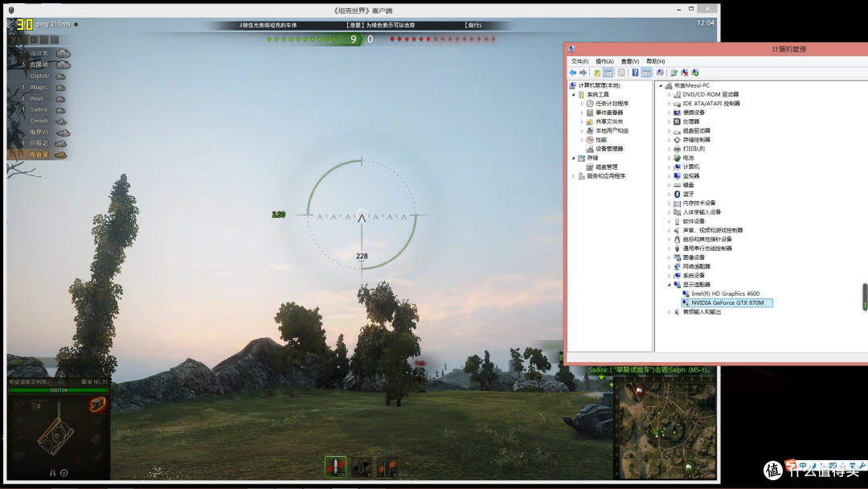The width and height of the screenshot is (868, 489).
Task: Expand the 音频输入和输出 category
Action: click(x=669, y=312)
